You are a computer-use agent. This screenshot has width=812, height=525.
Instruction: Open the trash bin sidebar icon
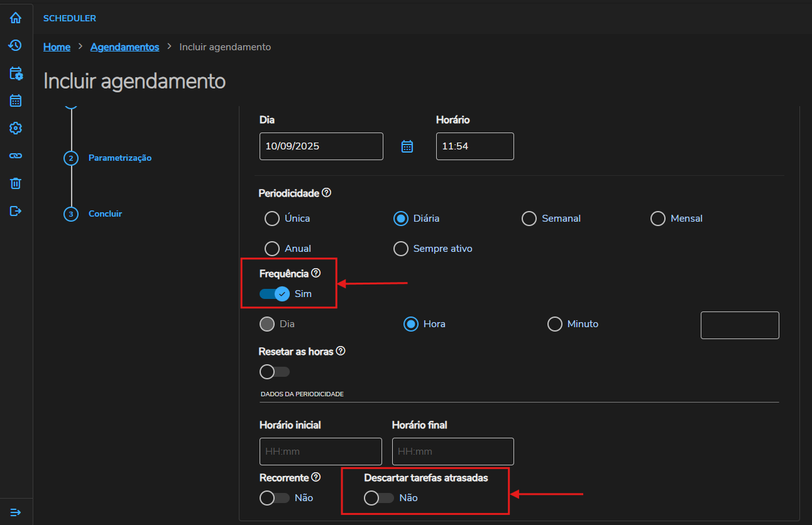(x=16, y=183)
